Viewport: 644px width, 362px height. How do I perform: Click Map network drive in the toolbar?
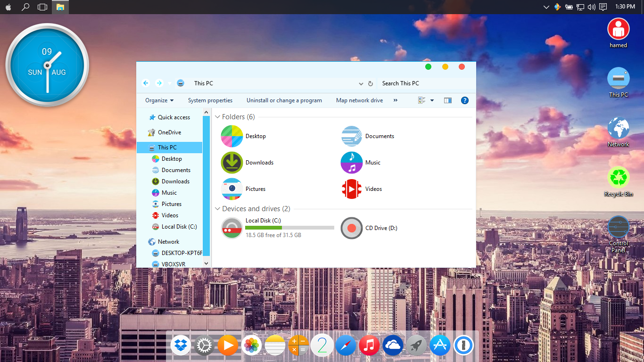pos(359,100)
